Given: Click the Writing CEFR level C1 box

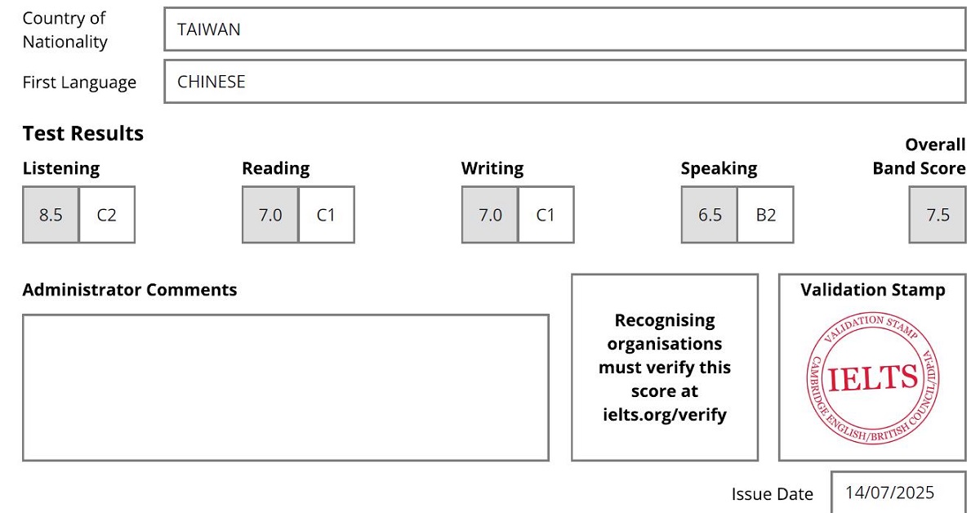Looking at the screenshot, I should 546,215.
